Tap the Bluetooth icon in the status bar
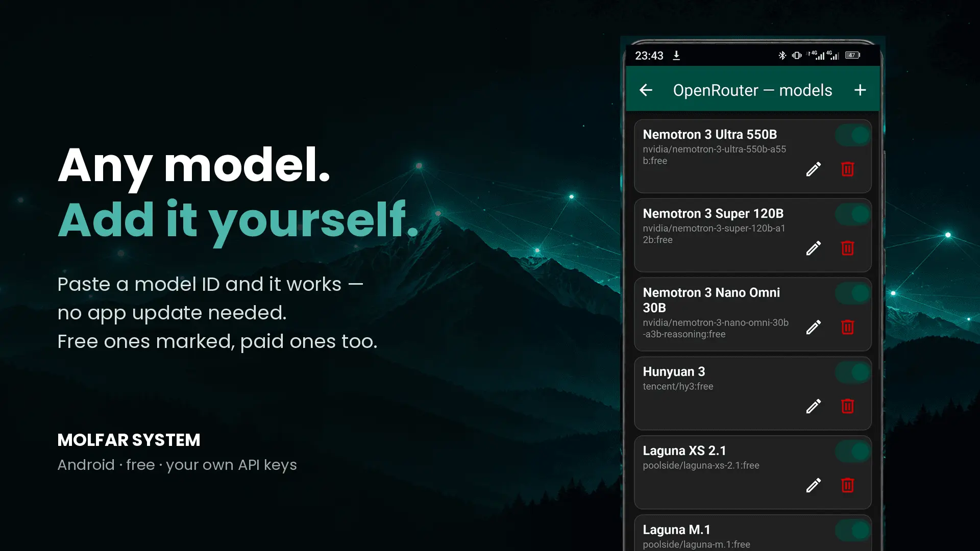 782,55
